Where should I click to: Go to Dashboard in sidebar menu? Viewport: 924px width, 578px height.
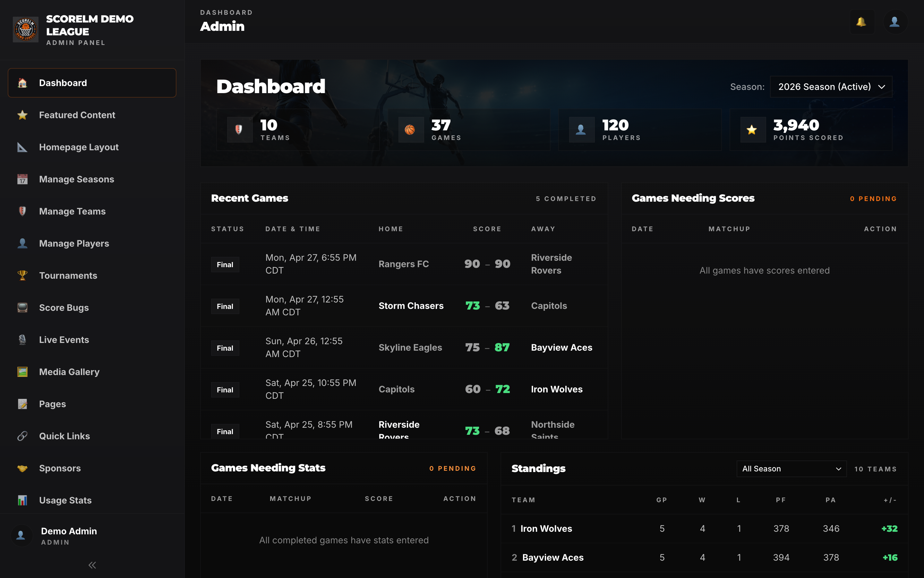pos(92,83)
